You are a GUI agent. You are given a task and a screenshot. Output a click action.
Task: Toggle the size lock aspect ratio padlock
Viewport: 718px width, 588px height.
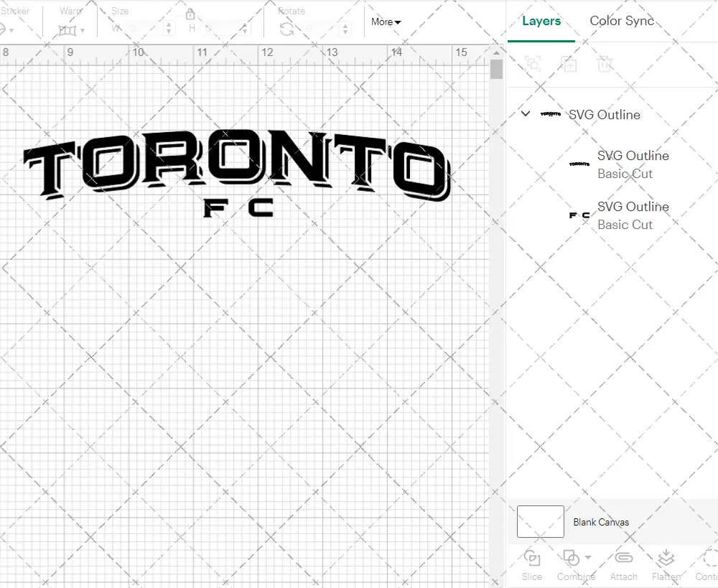(190, 14)
